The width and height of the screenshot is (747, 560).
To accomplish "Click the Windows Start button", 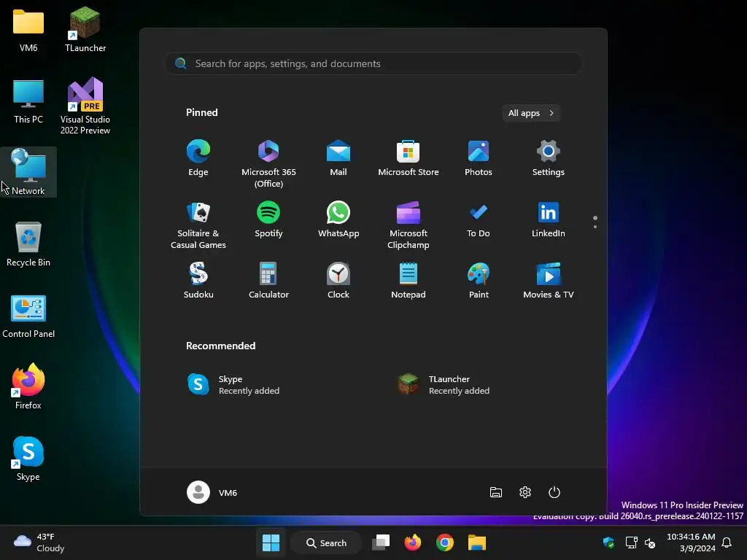I will click(x=271, y=542).
